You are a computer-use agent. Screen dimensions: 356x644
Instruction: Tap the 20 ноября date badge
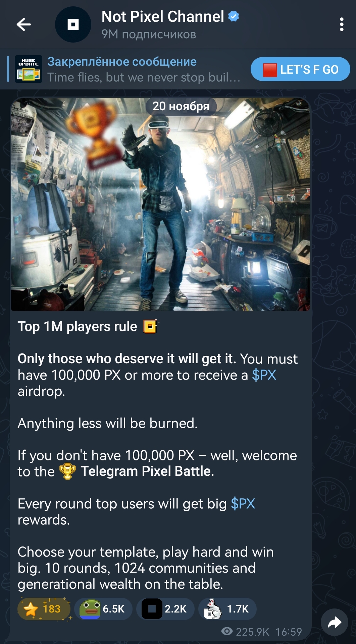point(181,106)
